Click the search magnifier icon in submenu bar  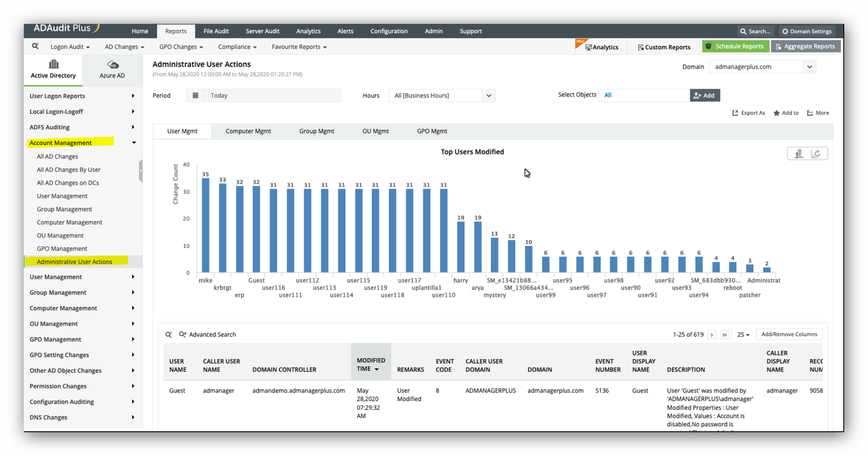tap(35, 47)
